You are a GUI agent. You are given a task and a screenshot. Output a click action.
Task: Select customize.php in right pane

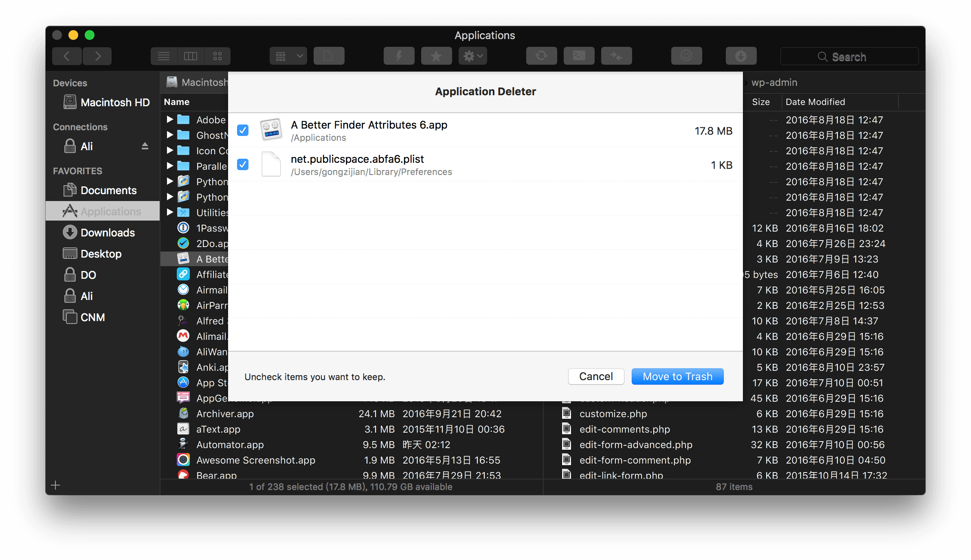[x=735, y=413]
